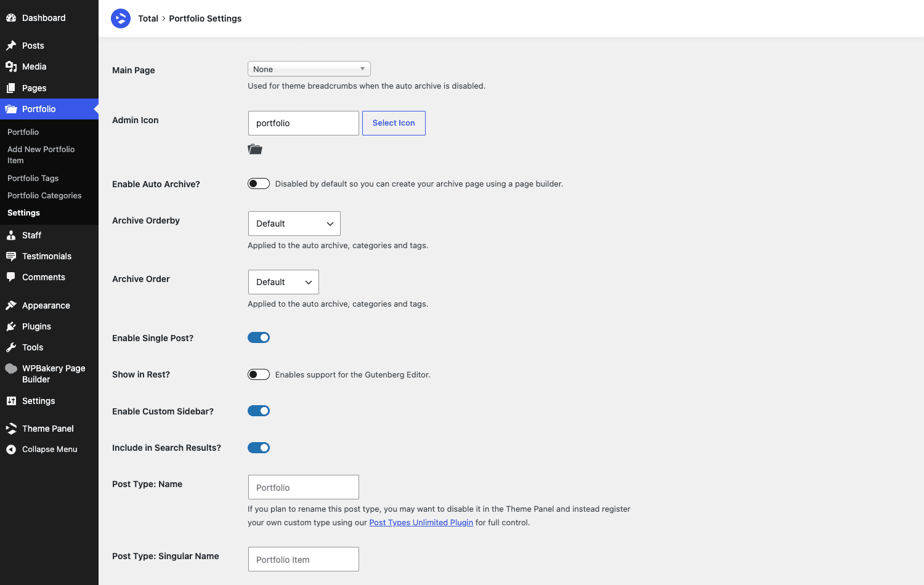Screen dimensions: 924x585
Task: Click the Comments bubble icon
Action: (x=11, y=277)
